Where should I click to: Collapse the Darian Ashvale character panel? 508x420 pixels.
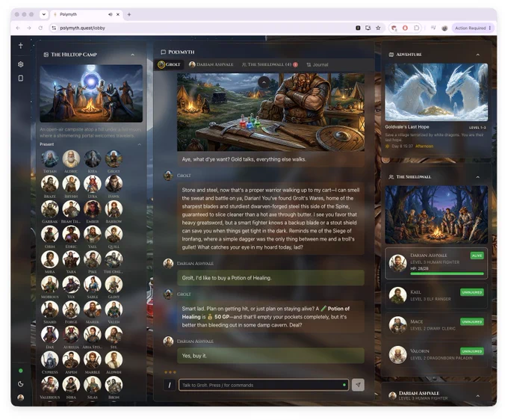point(478,395)
